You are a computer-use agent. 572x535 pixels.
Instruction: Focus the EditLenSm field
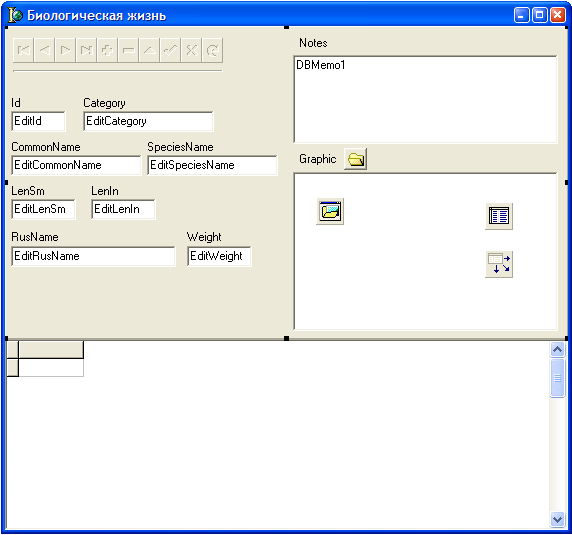point(43,209)
